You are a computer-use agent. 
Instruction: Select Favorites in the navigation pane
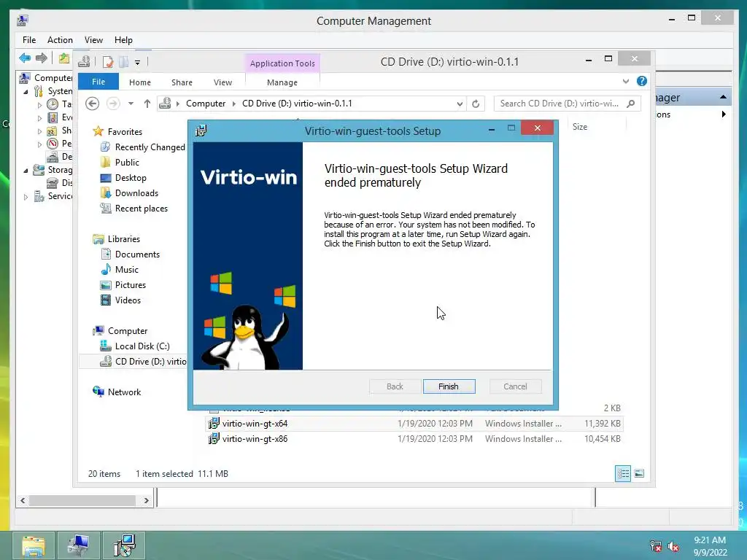pos(117,131)
